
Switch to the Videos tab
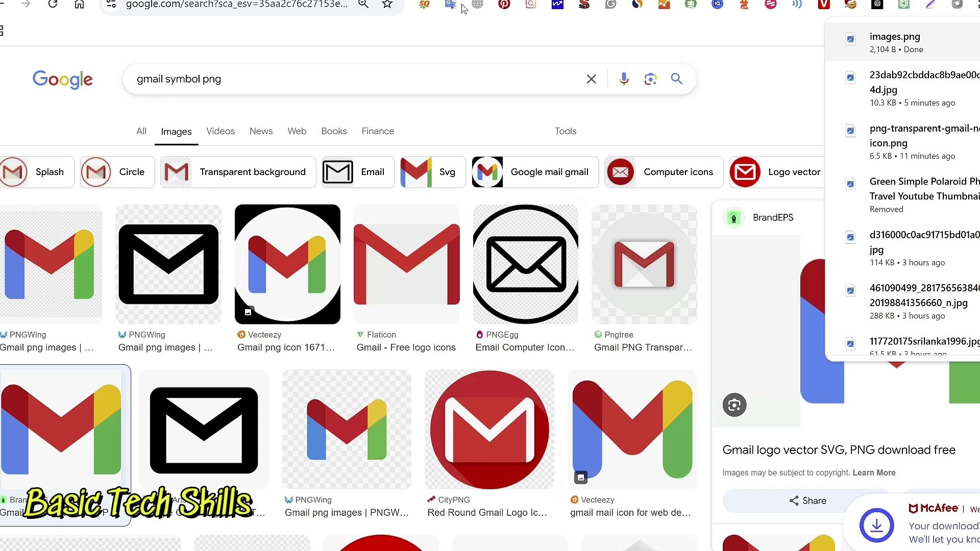220,131
